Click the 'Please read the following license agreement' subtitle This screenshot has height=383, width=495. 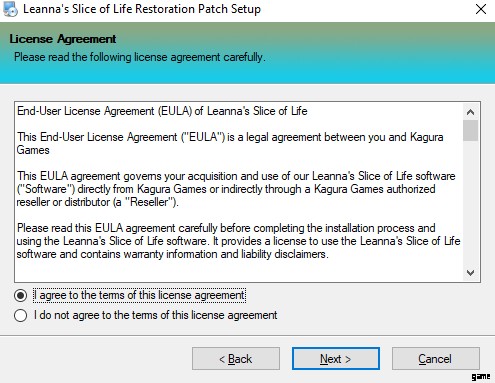pos(140,57)
